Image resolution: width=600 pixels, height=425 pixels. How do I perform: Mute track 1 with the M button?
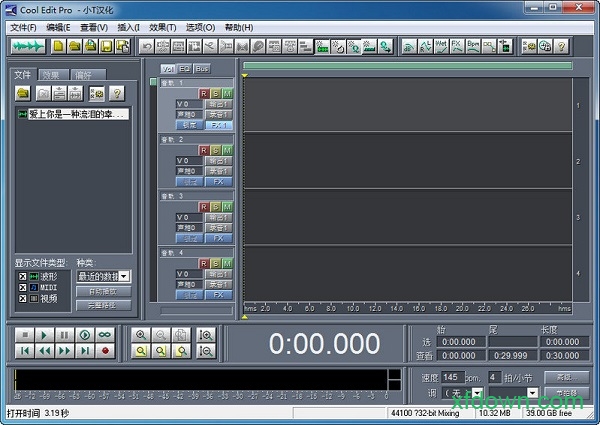coord(227,93)
